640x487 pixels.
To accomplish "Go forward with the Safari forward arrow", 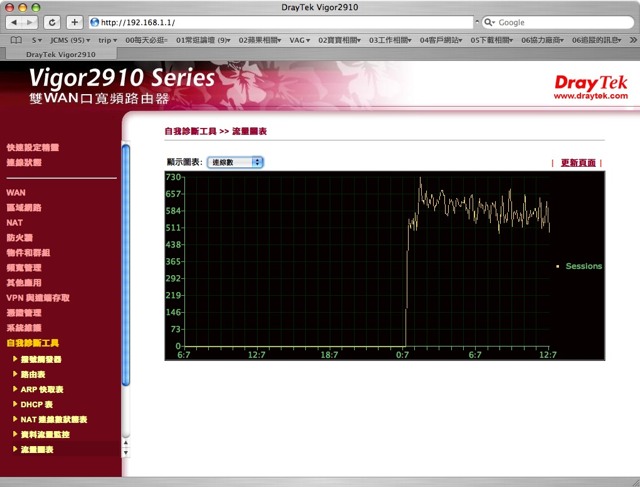I will coord(29,22).
